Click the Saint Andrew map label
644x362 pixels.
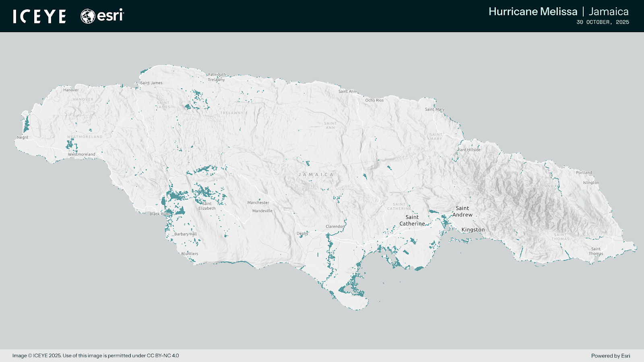tap(462, 212)
